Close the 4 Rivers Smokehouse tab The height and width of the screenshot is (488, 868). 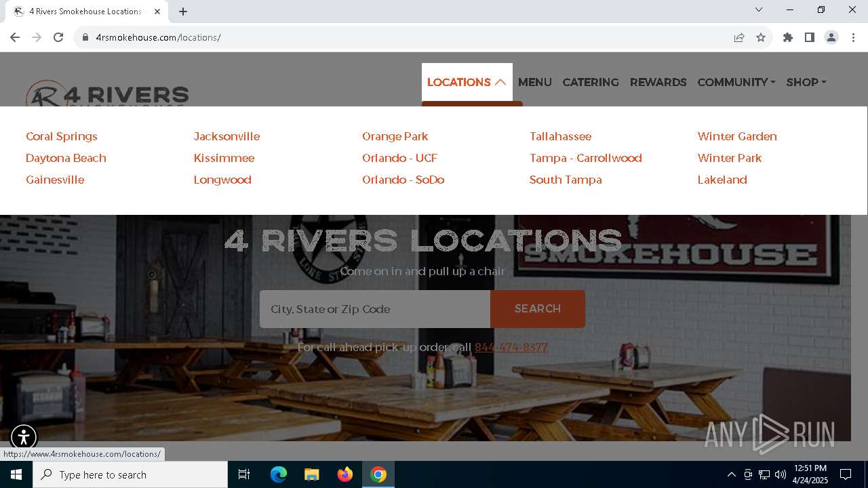[157, 12]
